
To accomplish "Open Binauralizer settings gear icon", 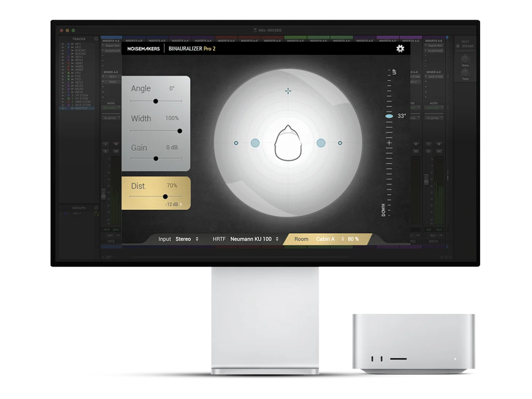I will tap(400, 49).
